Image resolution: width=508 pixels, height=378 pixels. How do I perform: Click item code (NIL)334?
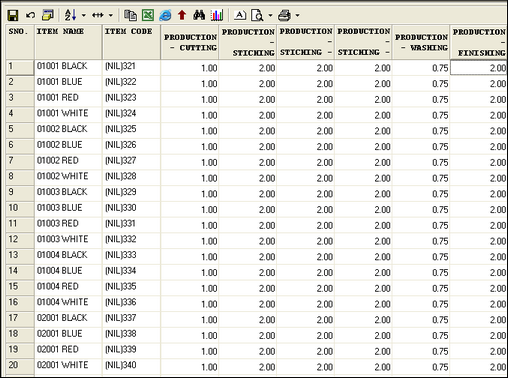click(120, 271)
